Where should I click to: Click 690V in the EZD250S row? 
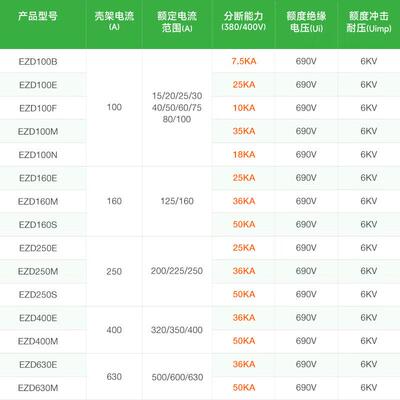[306, 294]
